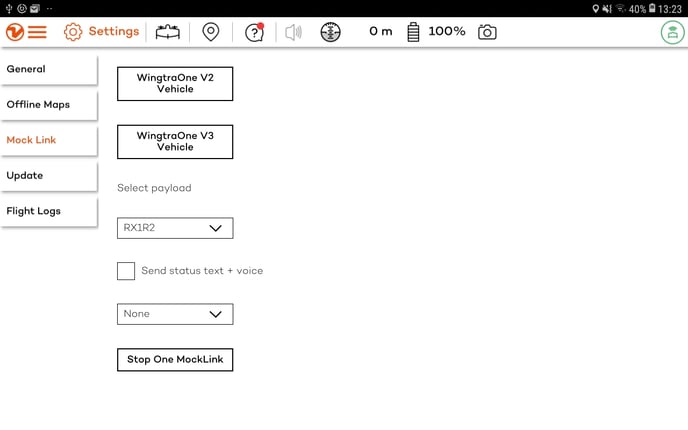Click the compass attitude indicator icon

pyautogui.click(x=330, y=32)
